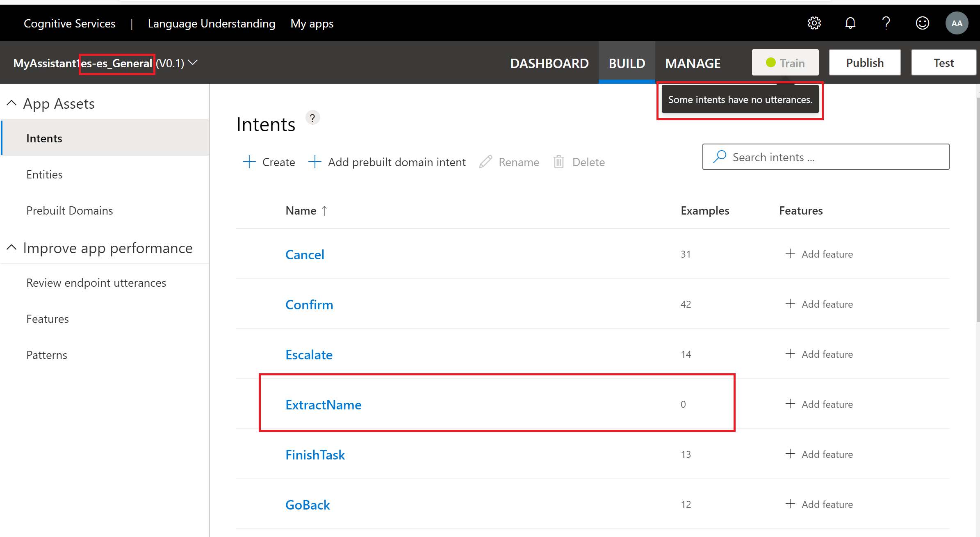Image resolution: width=980 pixels, height=537 pixels.
Task: Select Intents in sidebar
Action: pos(105,138)
